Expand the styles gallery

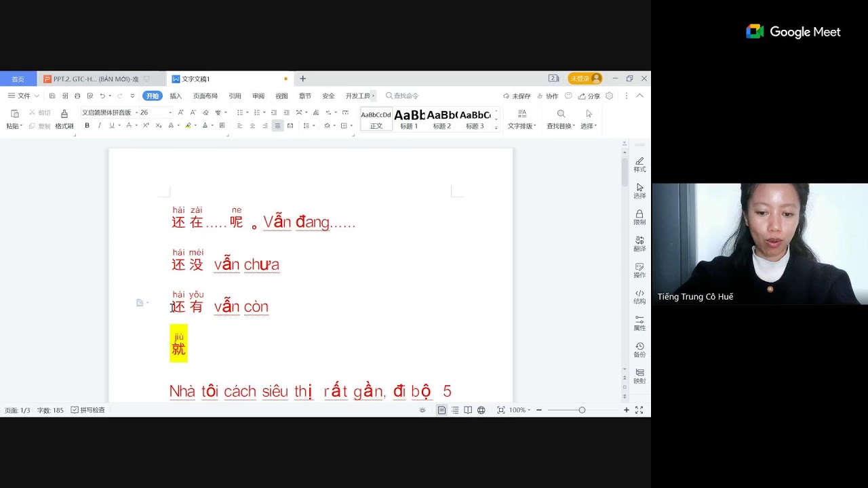tap(496, 127)
